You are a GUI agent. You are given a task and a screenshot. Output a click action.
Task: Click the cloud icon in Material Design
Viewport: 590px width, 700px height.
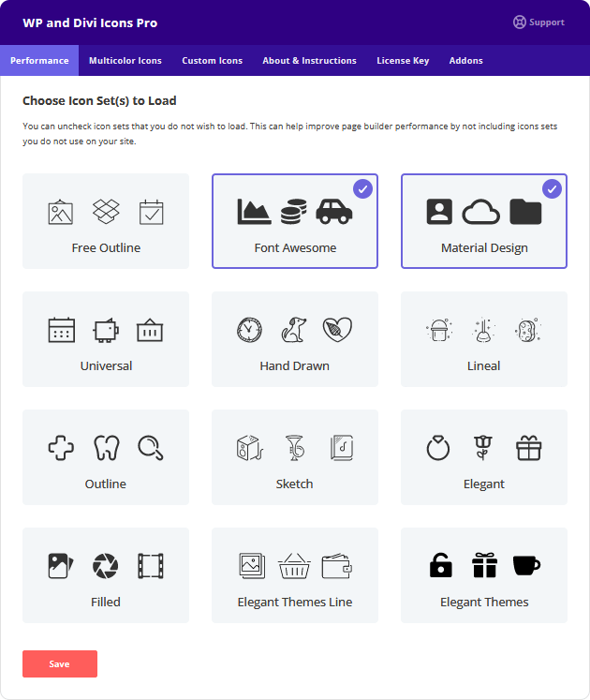click(x=480, y=213)
